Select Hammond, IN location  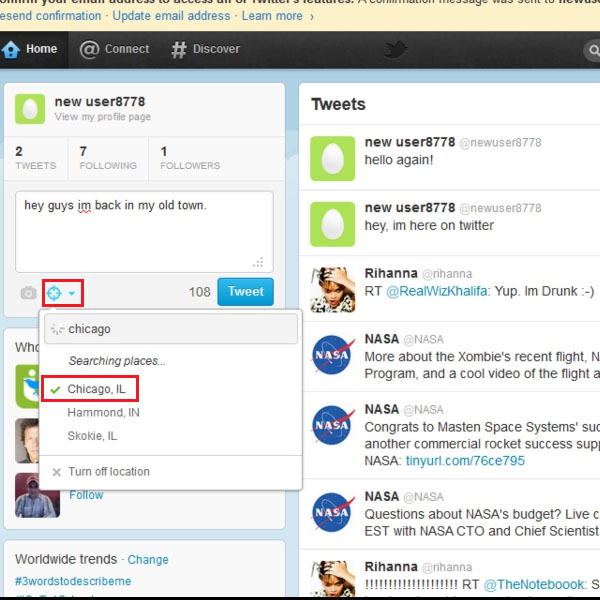tap(103, 412)
